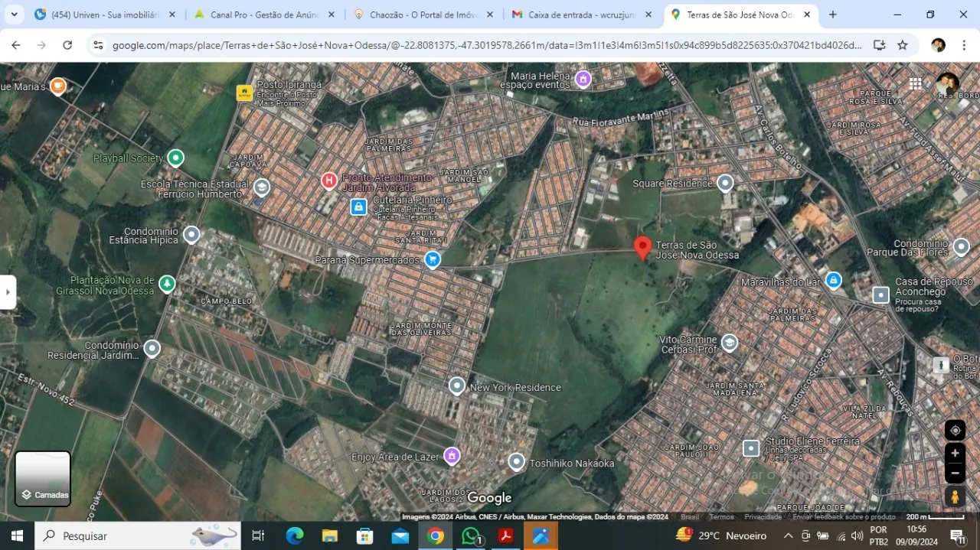Image resolution: width=980 pixels, height=550 pixels.
Task: Select the Casa de Repouso Aconchego marker
Action: (x=881, y=295)
